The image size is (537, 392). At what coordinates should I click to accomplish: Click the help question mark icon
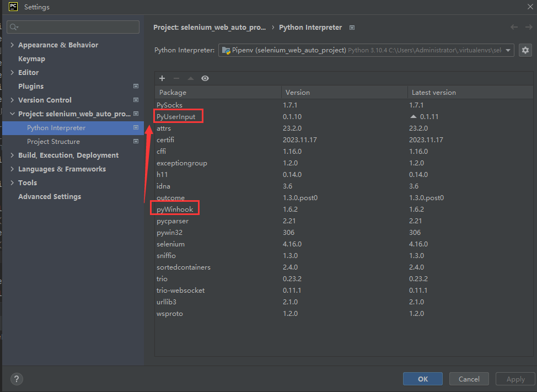tap(17, 379)
